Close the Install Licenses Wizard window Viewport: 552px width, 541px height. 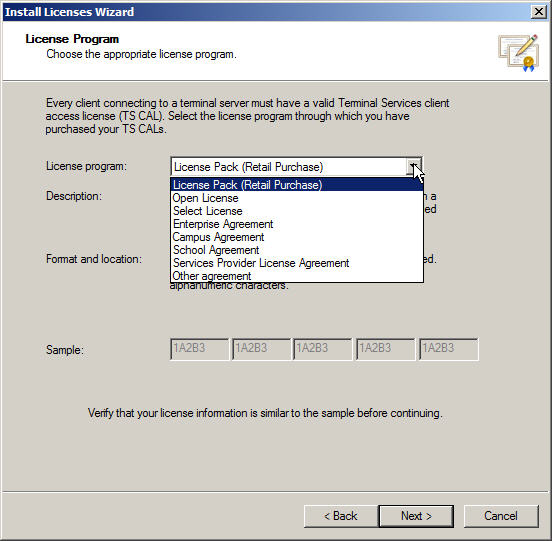[539, 12]
